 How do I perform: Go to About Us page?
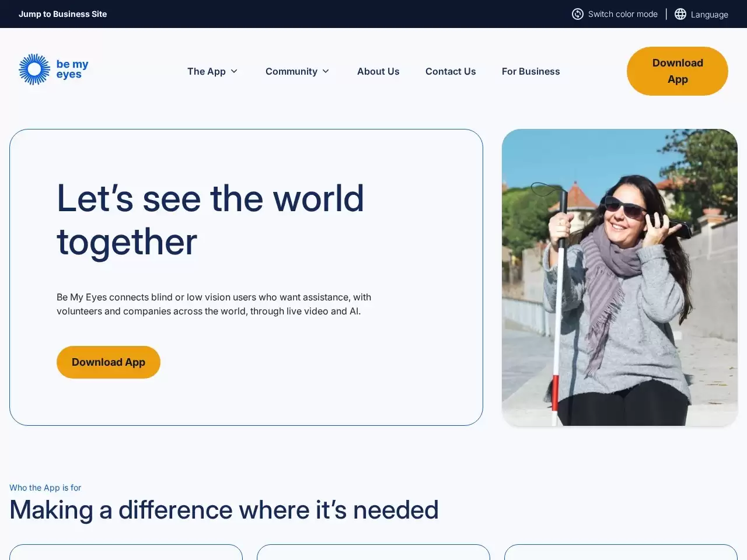(378, 71)
